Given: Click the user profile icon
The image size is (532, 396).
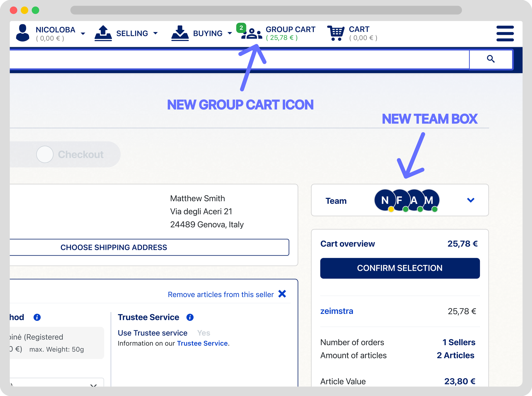Looking at the screenshot, I should (23, 33).
